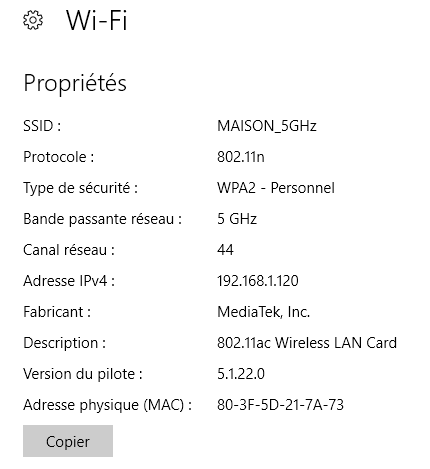Click the Adresse physique (MAC) label
The width and height of the screenshot is (430, 469).
tap(107, 405)
